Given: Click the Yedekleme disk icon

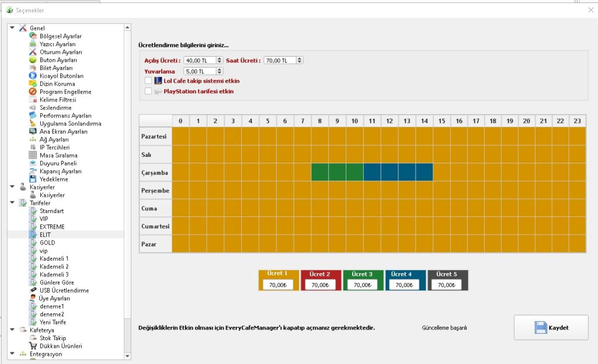Looking at the screenshot, I should 33,179.
